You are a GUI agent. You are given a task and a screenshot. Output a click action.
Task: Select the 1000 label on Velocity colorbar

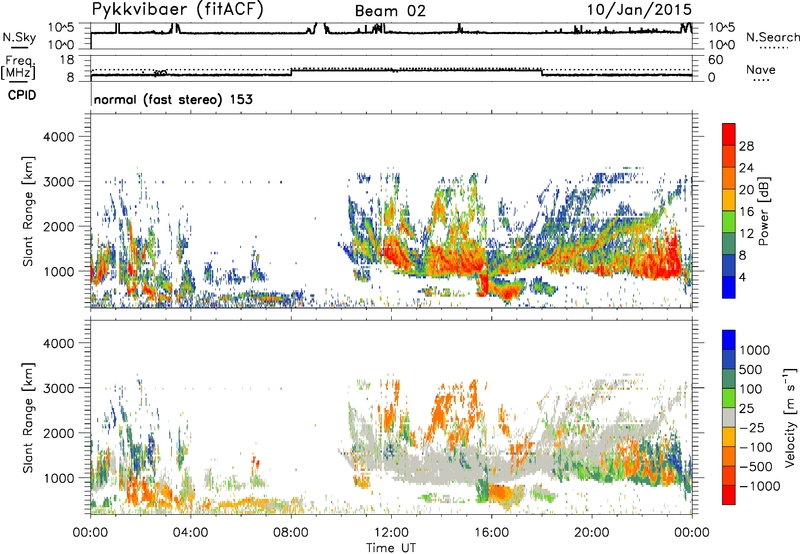click(x=754, y=350)
